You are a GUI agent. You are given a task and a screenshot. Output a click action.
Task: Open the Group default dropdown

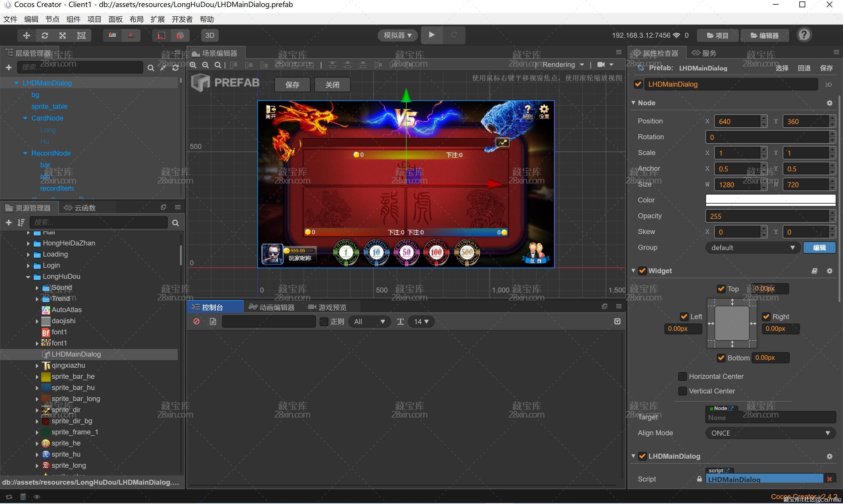tap(753, 247)
